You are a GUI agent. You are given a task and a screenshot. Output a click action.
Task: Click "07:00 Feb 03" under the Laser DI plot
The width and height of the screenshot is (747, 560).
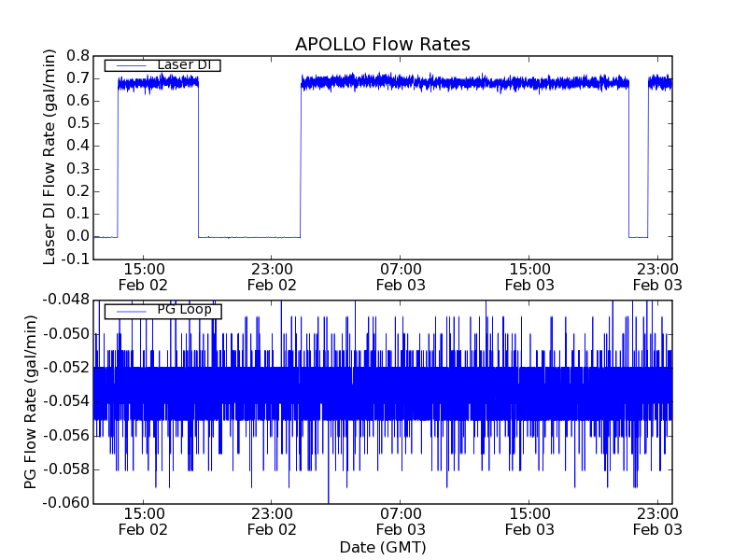point(401,277)
